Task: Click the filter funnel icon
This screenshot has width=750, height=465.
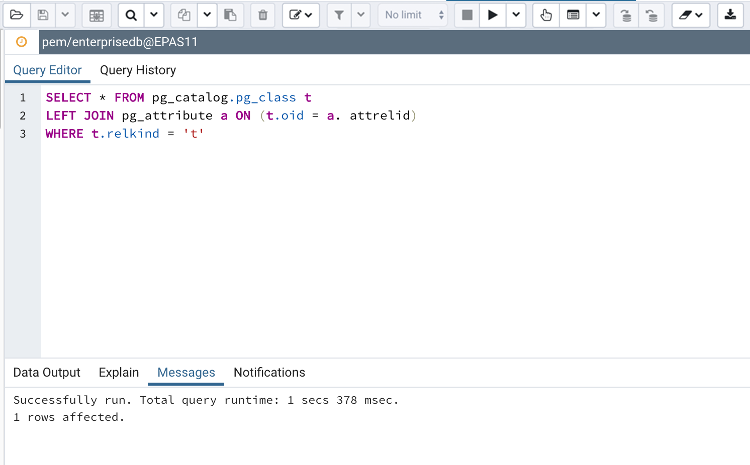Action: pyautogui.click(x=339, y=15)
